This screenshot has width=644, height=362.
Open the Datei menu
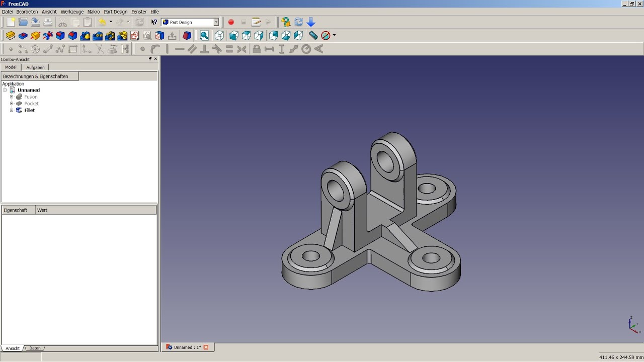[x=8, y=12]
